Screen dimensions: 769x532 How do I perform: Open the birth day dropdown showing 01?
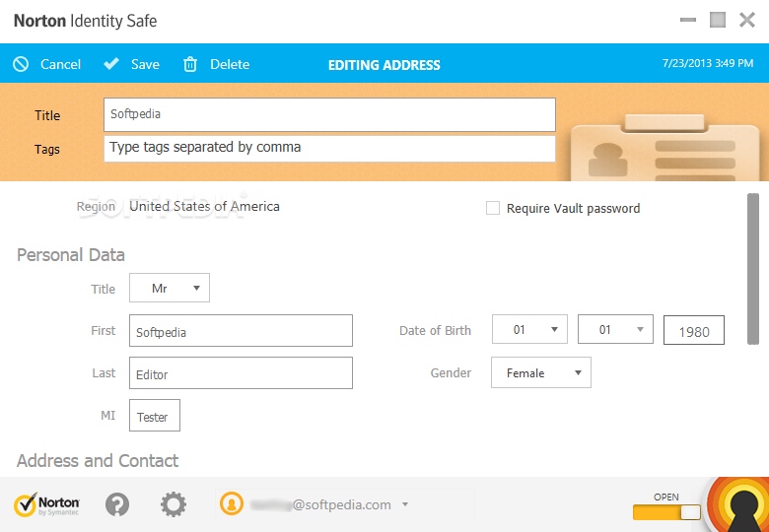(615, 329)
